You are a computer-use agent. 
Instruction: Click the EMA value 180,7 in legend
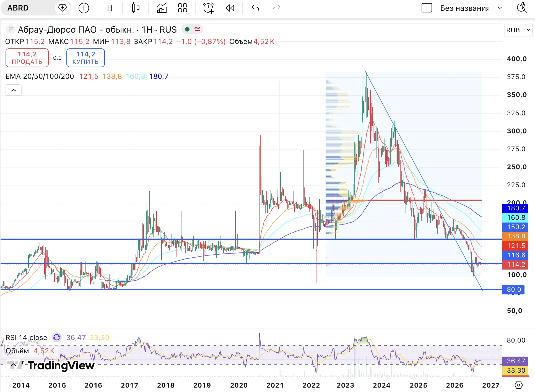(x=159, y=76)
